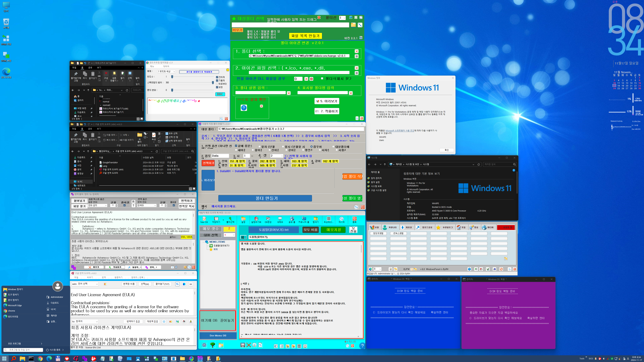Expand 구성 dropdown in 마우스커서 explorer ribbon
The height and width of the screenshot is (362, 644).
pyautogui.click(x=106, y=78)
